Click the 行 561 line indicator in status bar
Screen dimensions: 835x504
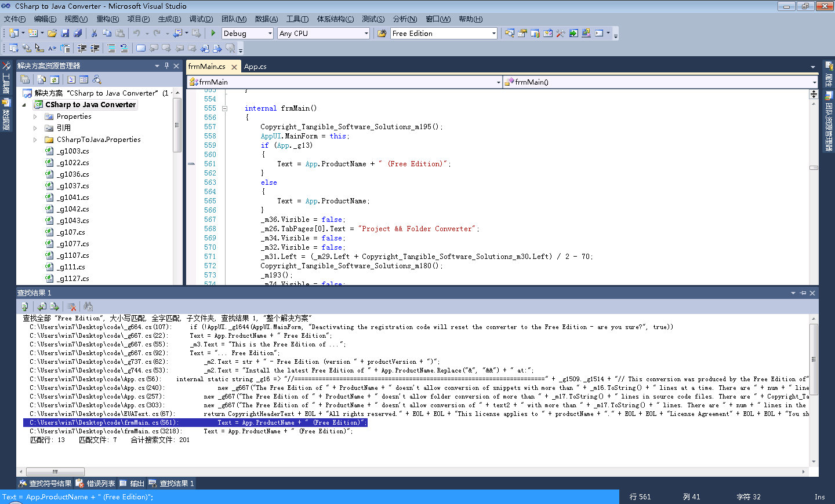pos(640,497)
